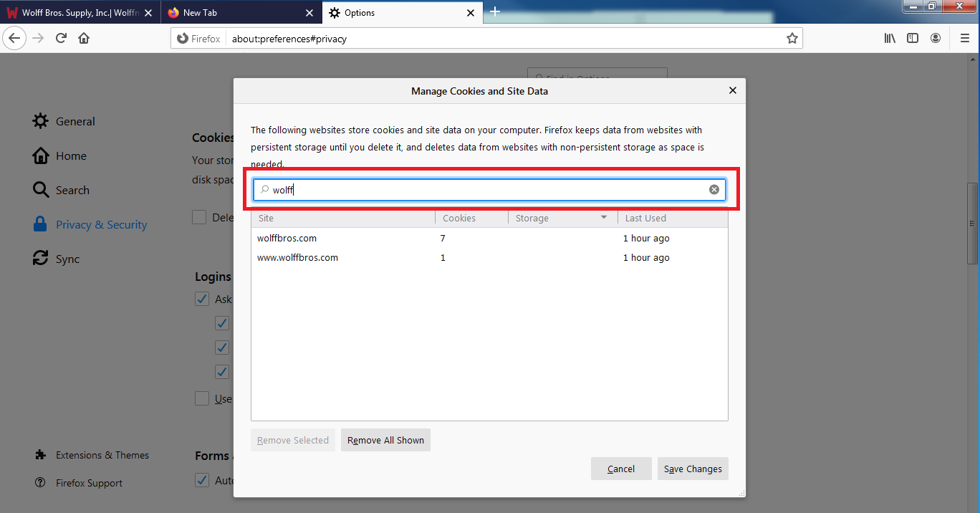Toggle the Ask to save logins checkbox
This screenshot has height=513, width=980.
pyautogui.click(x=202, y=299)
